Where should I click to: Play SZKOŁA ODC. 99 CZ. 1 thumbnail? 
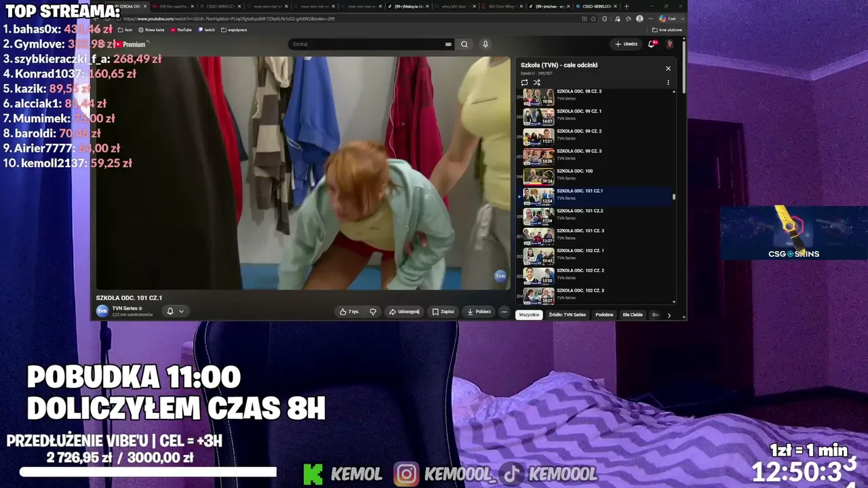pyautogui.click(x=538, y=117)
